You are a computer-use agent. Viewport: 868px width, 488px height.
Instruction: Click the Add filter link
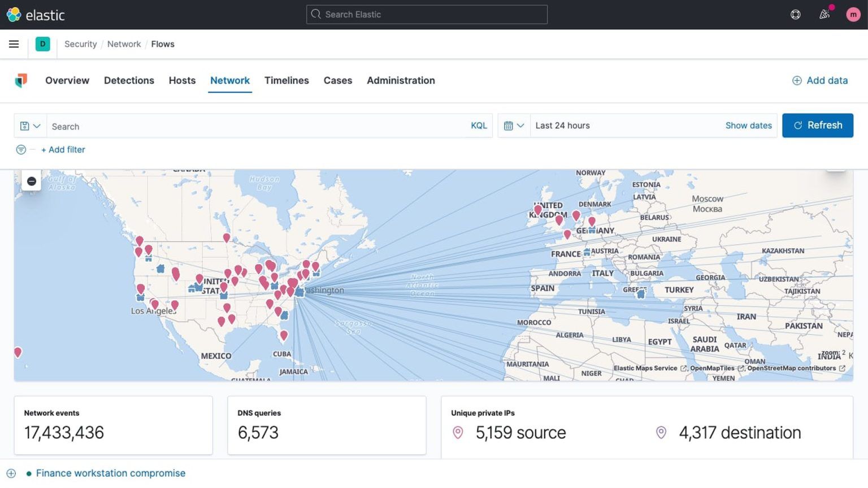click(63, 149)
